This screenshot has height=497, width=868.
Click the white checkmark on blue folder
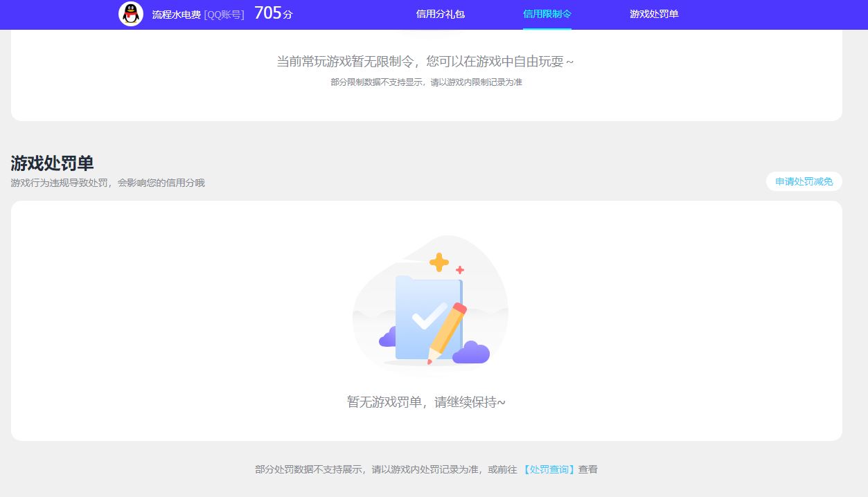[x=429, y=316]
